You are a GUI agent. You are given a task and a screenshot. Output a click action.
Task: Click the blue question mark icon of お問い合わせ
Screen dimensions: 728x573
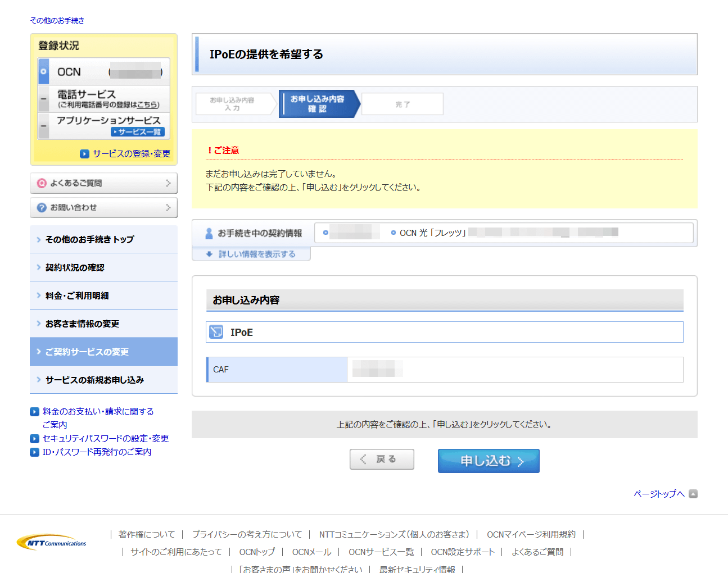pyautogui.click(x=42, y=207)
